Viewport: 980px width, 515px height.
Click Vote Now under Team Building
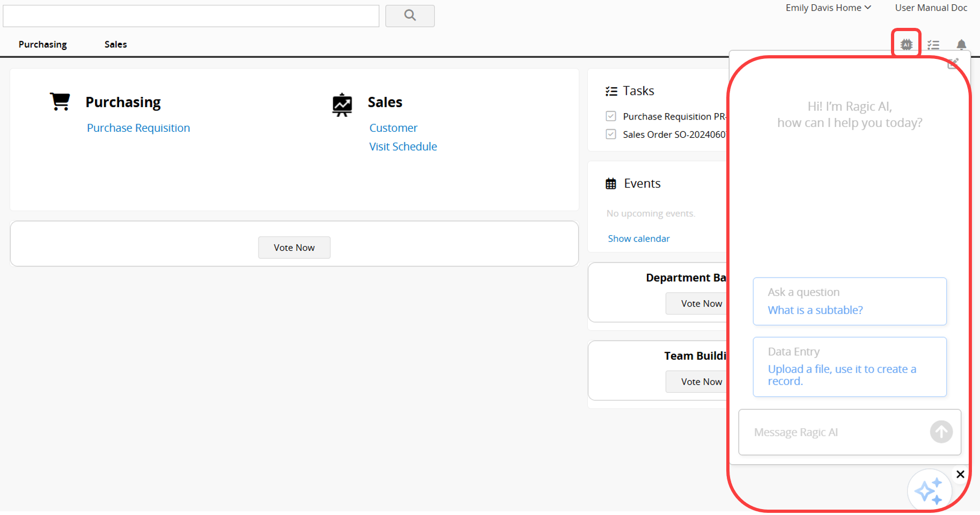coord(697,382)
